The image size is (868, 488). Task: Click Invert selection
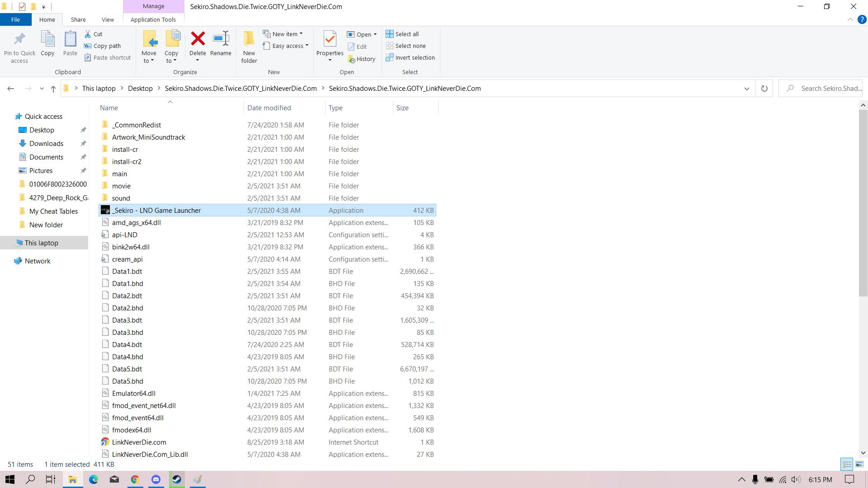click(x=410, y=57)
